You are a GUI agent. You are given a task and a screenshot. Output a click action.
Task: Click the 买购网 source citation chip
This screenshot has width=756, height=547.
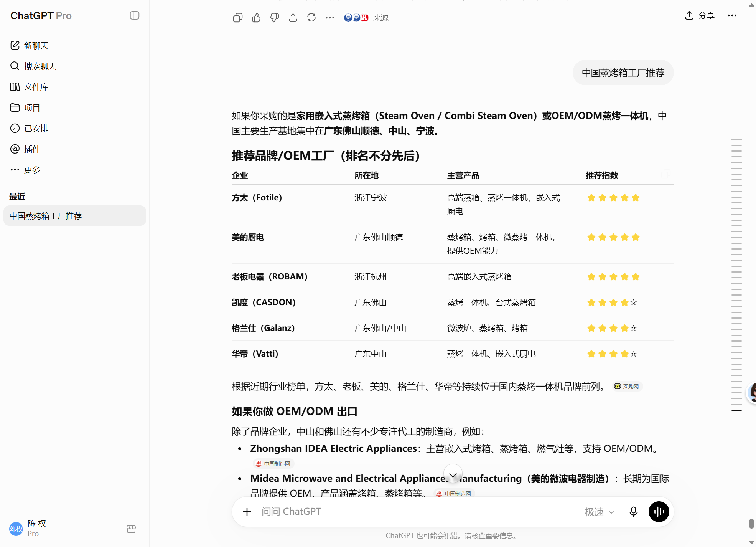[x=627, y=387]
